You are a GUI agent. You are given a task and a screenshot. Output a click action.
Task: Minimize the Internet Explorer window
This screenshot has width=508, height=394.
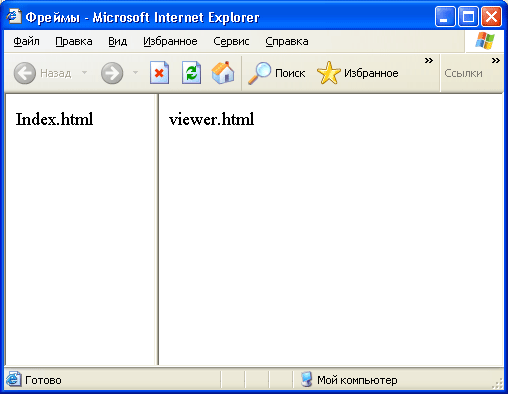tap(445, 16)
